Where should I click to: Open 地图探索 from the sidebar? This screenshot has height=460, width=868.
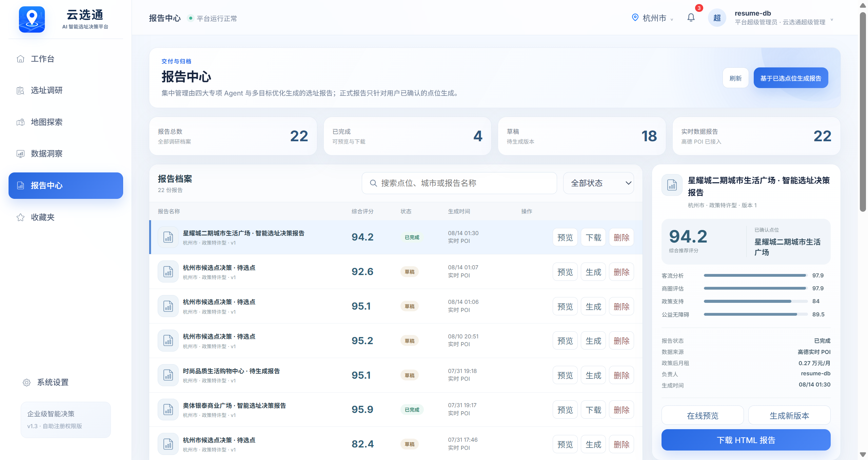click(66, 122)
